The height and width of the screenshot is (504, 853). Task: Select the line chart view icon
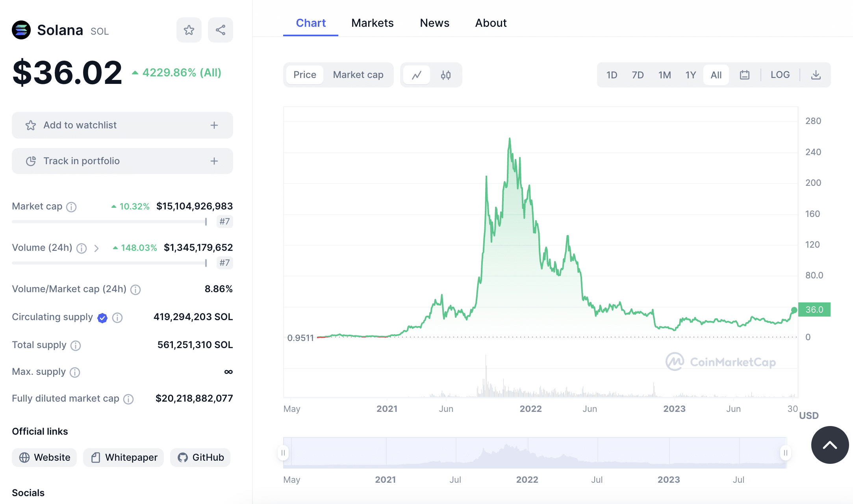(x=417, y=75)
